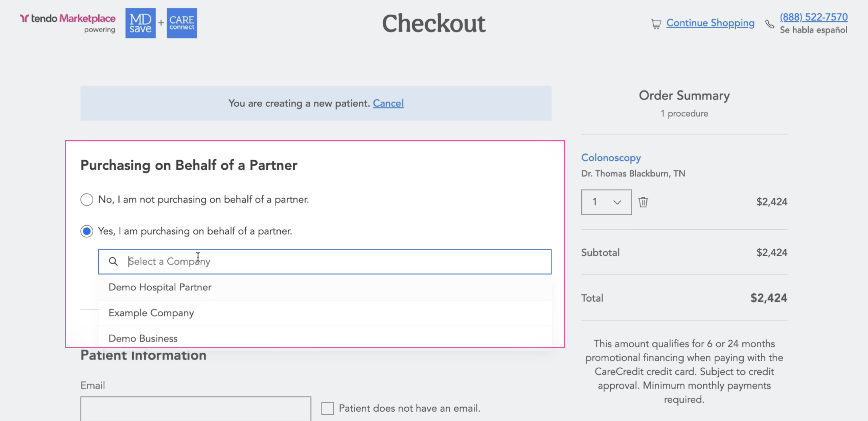Screen dimensions: 868x421
Task: Click into the Email input field
Action: (195, 409)
